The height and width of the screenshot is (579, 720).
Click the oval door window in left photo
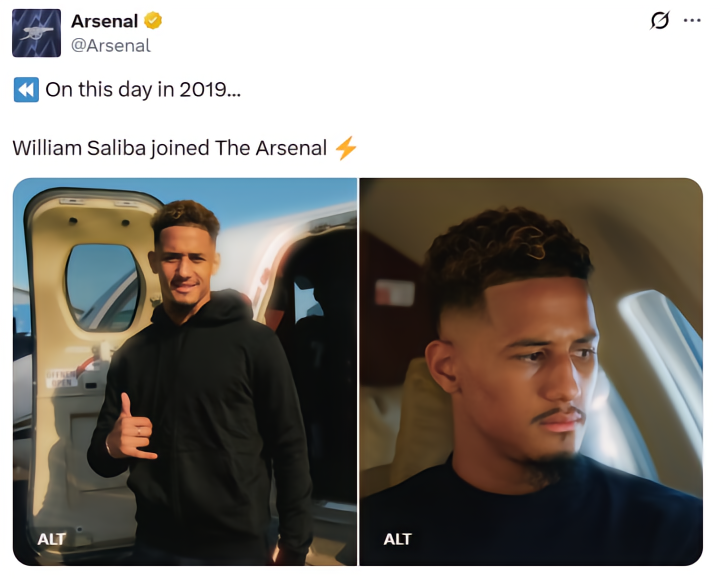(101, 286)
